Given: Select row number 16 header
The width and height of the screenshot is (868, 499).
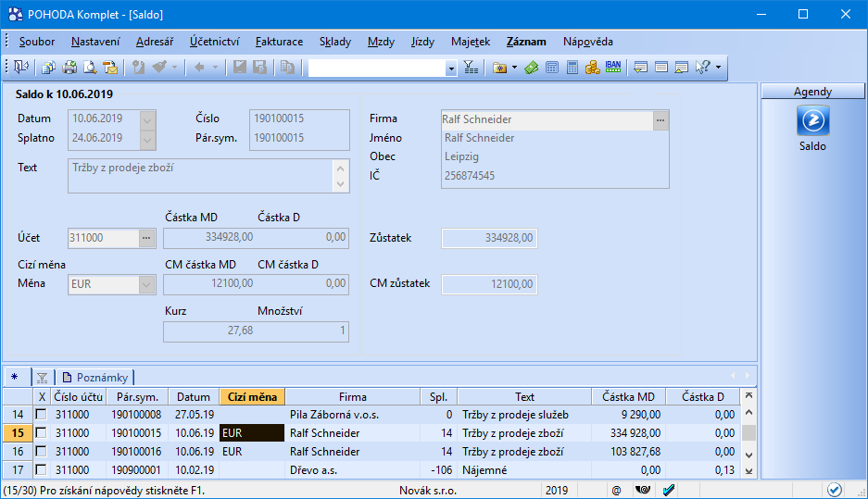Looking at the screenshot, I should tap(18, 452).
